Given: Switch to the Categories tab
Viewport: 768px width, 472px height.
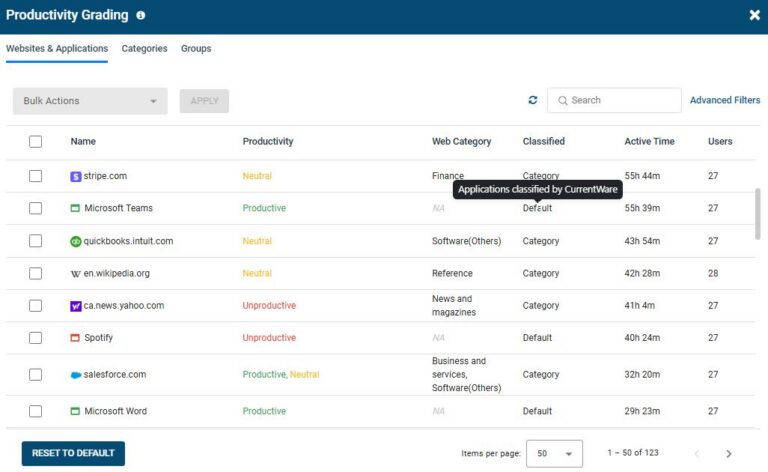Looking at the screenshot, I should tap(144, 48).
